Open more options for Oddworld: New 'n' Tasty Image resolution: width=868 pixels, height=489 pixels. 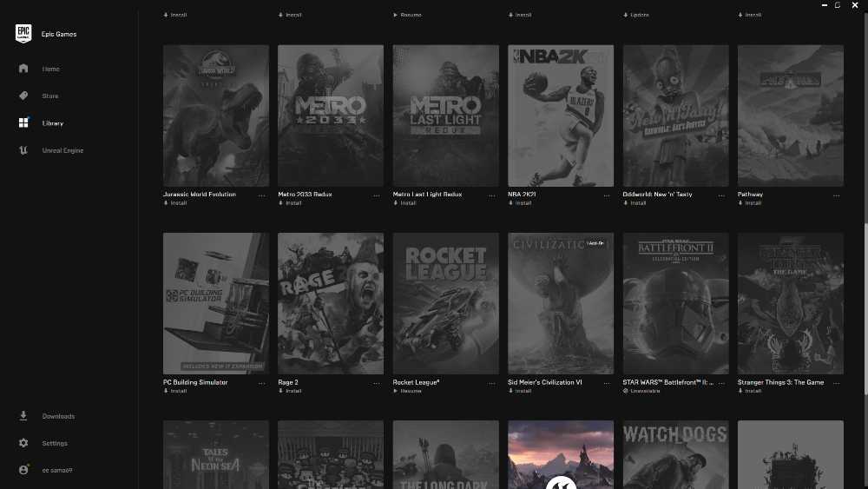point(721,195)
